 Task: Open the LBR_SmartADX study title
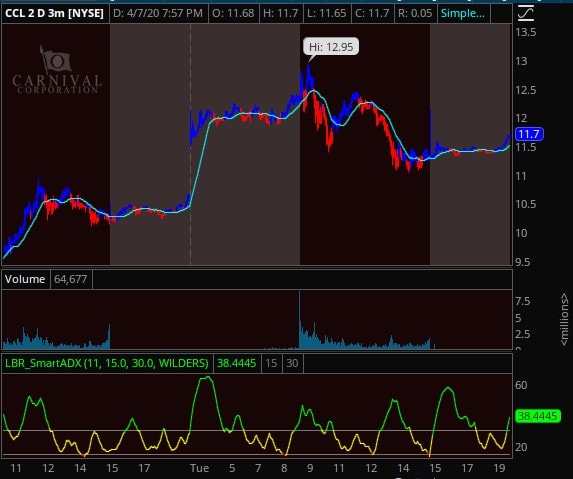point(107,363)
